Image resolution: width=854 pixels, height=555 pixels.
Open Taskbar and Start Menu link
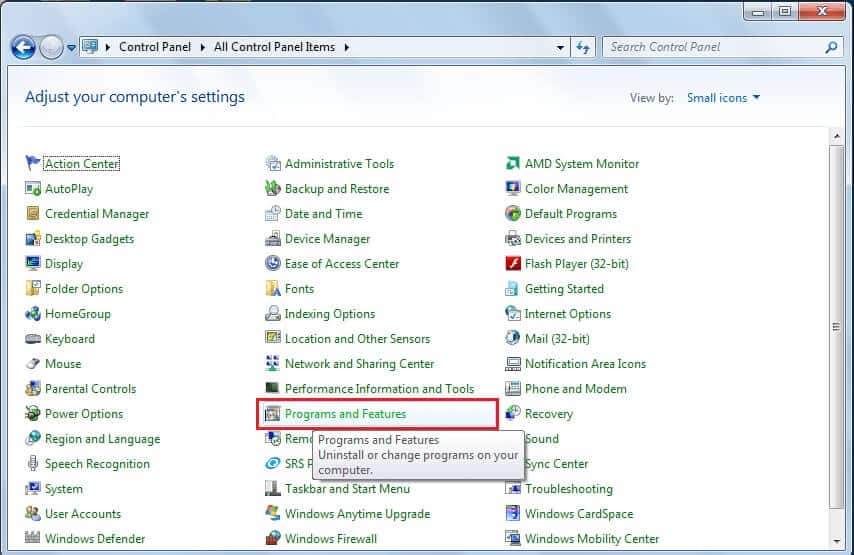[347, 489]
